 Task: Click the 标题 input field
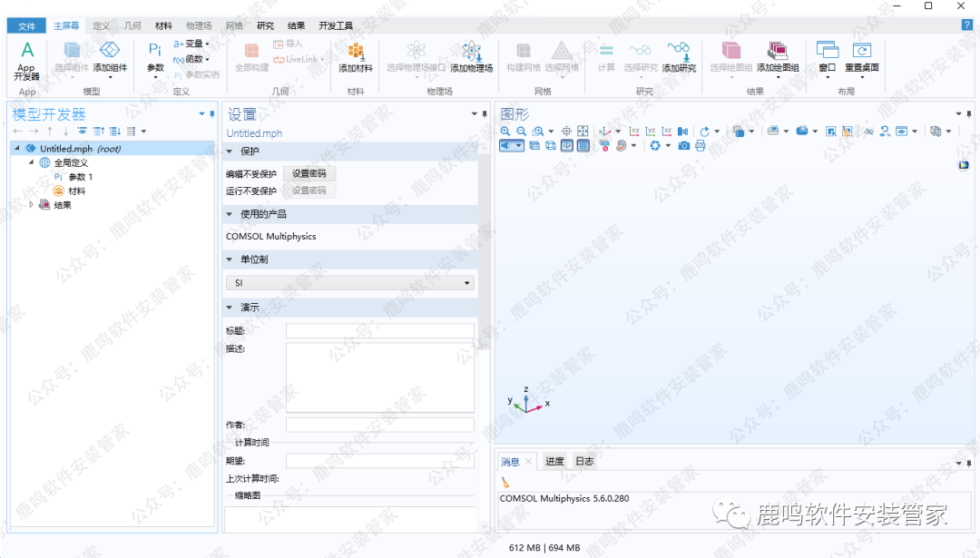click(379, 331)
